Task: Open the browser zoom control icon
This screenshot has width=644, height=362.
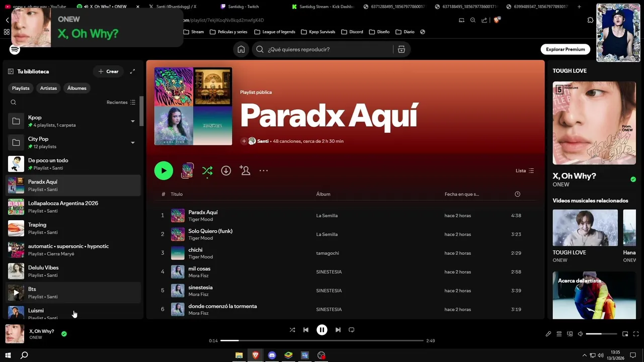Action: point(473,20)
